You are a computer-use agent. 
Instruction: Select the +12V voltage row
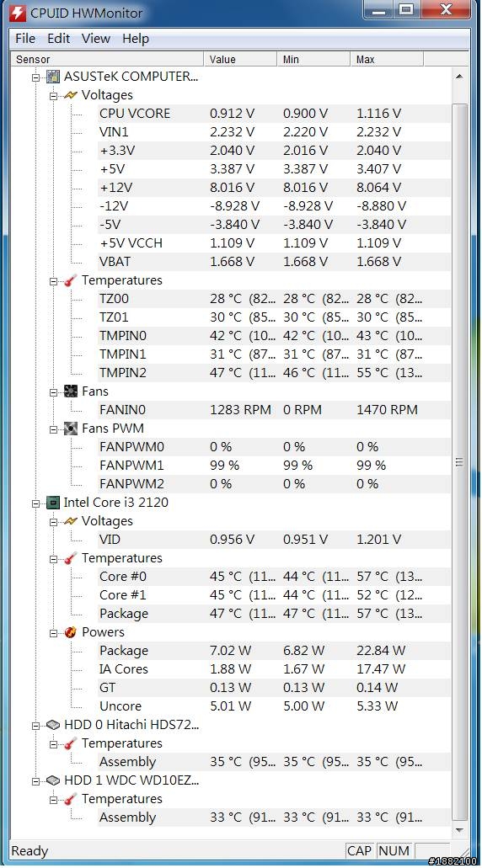pos(274,188)
